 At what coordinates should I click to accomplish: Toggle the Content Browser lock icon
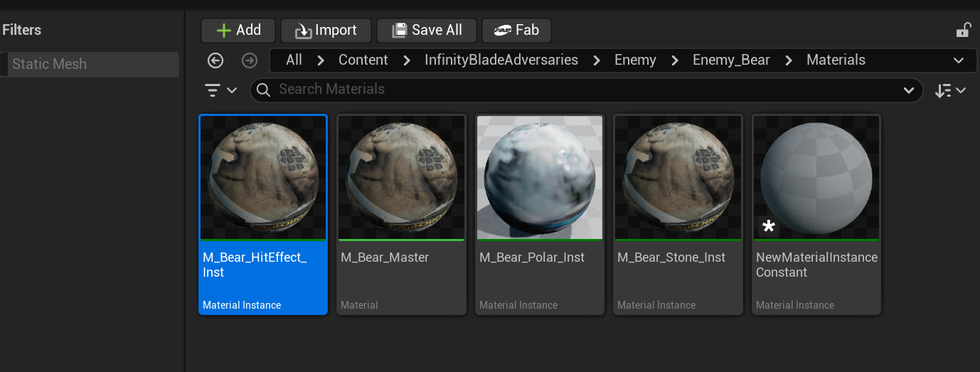point(963,30)
